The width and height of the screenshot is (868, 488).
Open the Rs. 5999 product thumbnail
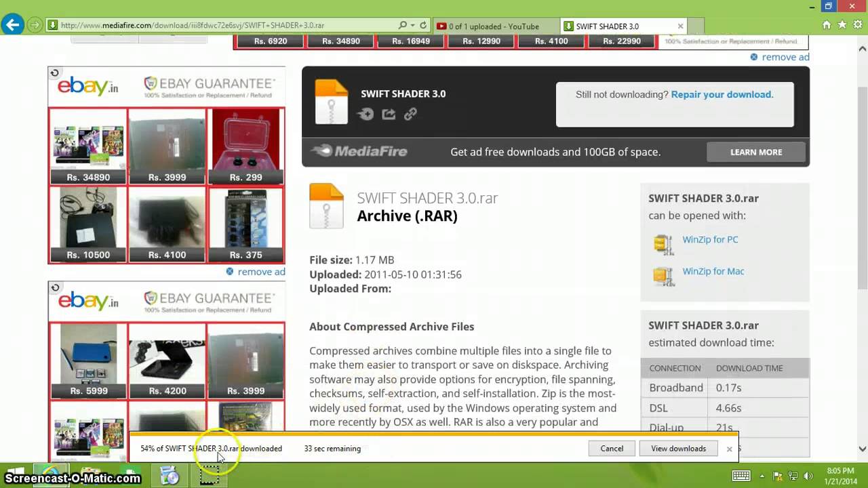tap(88, 361)
